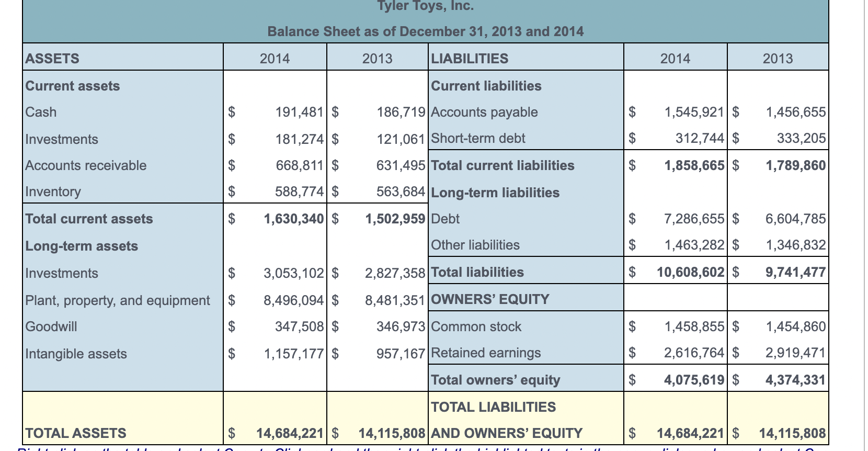
Task: Click Common stock 1,458,855
Action: click(x=694, y=327)
